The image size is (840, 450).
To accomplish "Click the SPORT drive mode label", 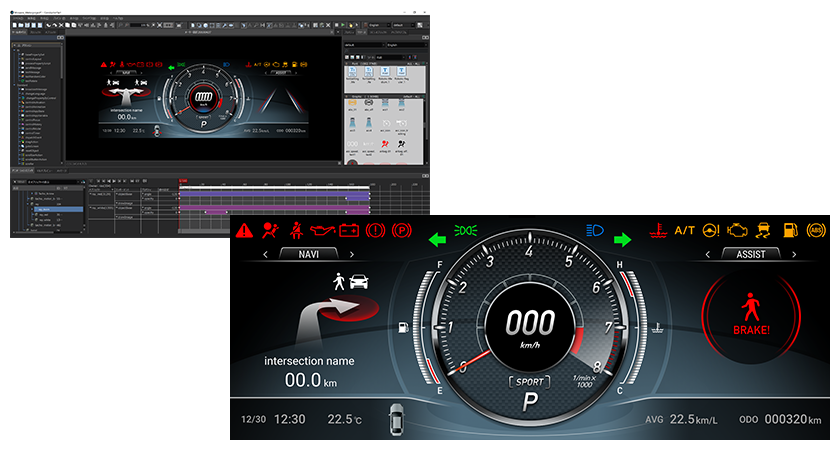I will 530,382.
